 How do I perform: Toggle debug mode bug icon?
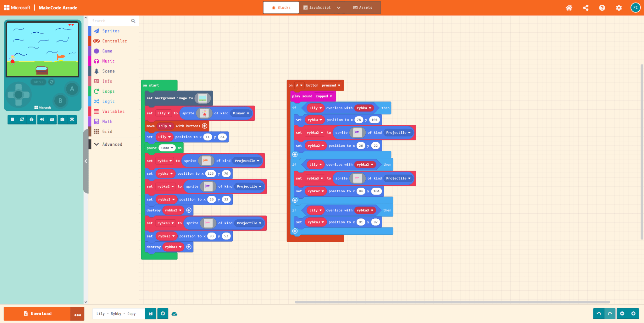pyautogui.click(x=31, y=119)
